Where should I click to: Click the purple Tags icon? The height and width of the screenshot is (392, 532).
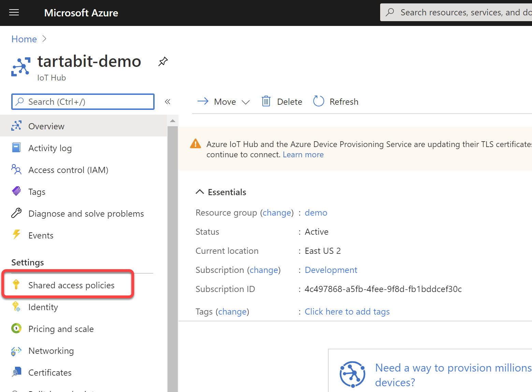click(16, 191)
